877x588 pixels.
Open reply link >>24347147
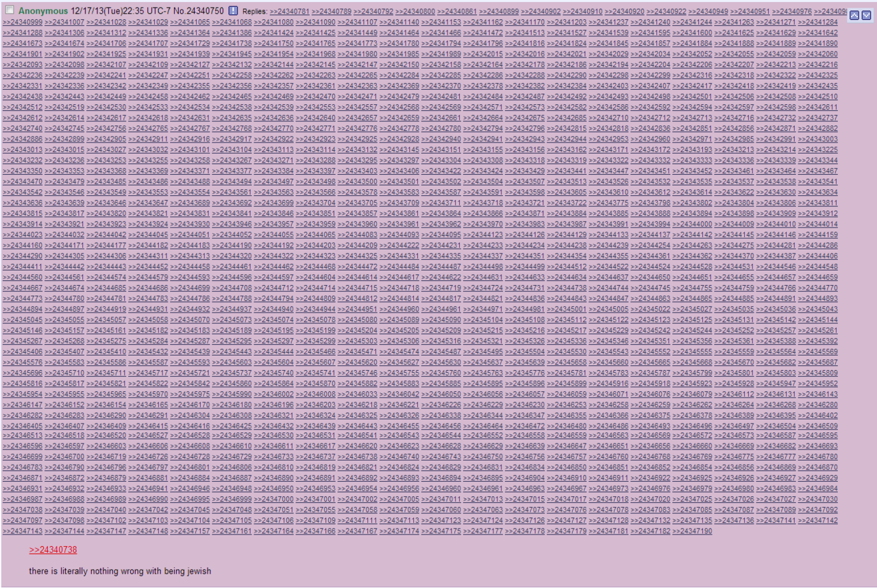point(106,532)
